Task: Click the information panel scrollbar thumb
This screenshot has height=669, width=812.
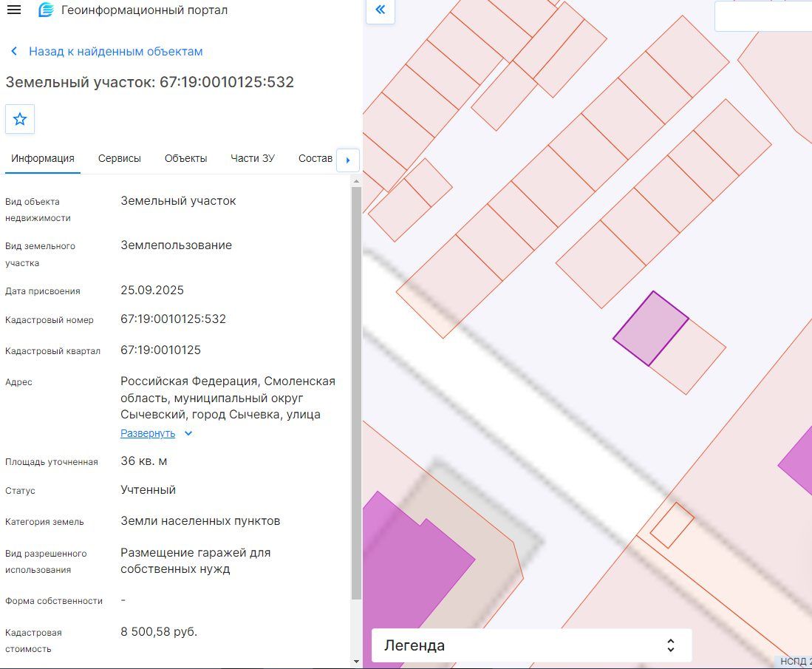Action: click(356, 394)
